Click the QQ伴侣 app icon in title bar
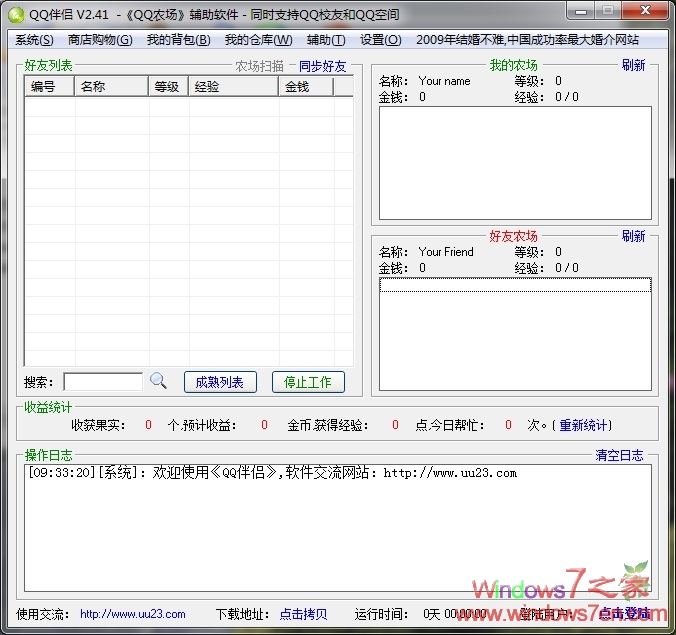The image size is (676, 635). click(x=15, y=13)
